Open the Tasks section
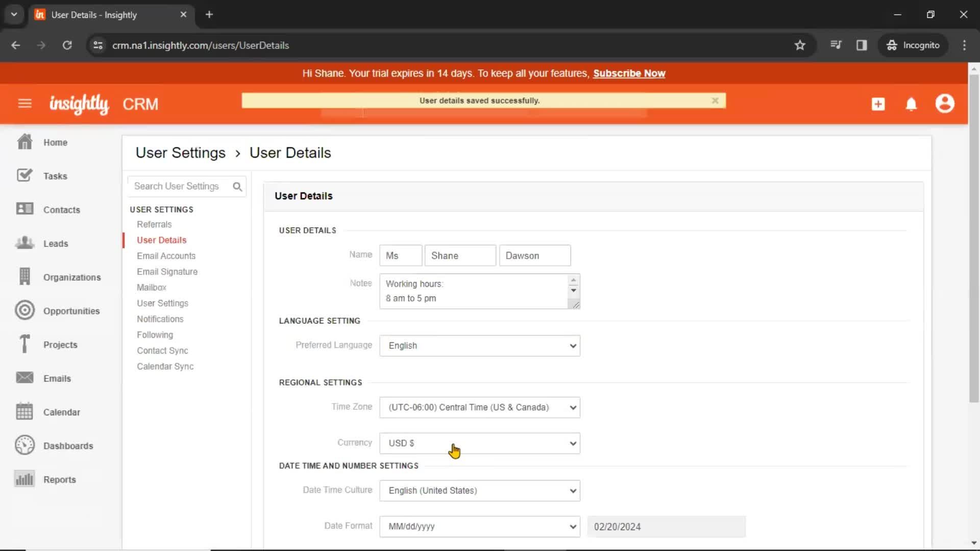The height and width of the screenshot is (551, 980). (55, 176)
